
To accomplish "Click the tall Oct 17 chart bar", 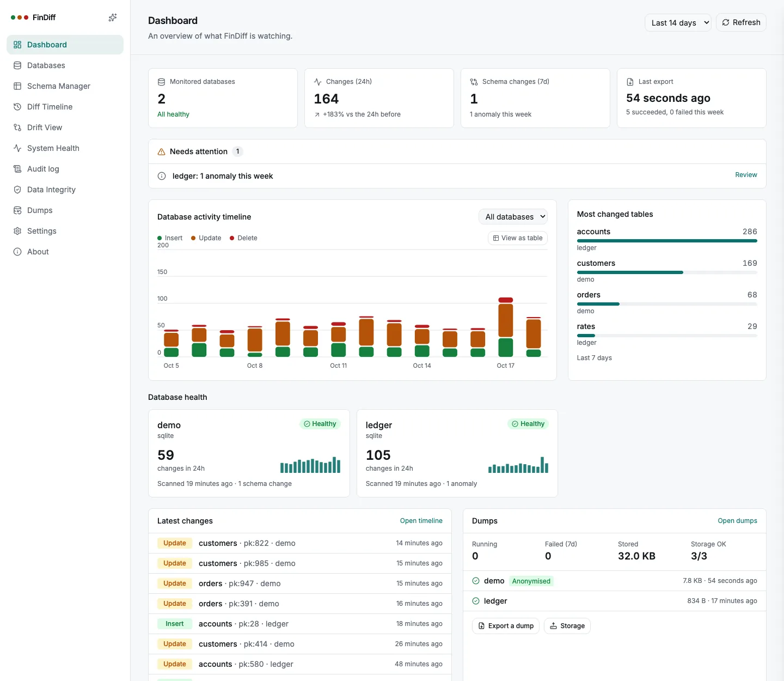I will click(506, 327).
